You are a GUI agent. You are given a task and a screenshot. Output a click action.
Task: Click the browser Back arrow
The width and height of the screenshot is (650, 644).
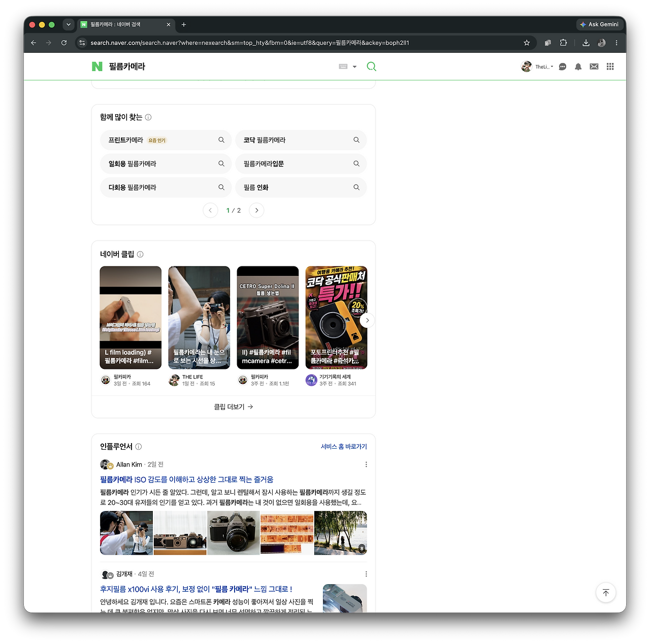(x=34, y=43)
